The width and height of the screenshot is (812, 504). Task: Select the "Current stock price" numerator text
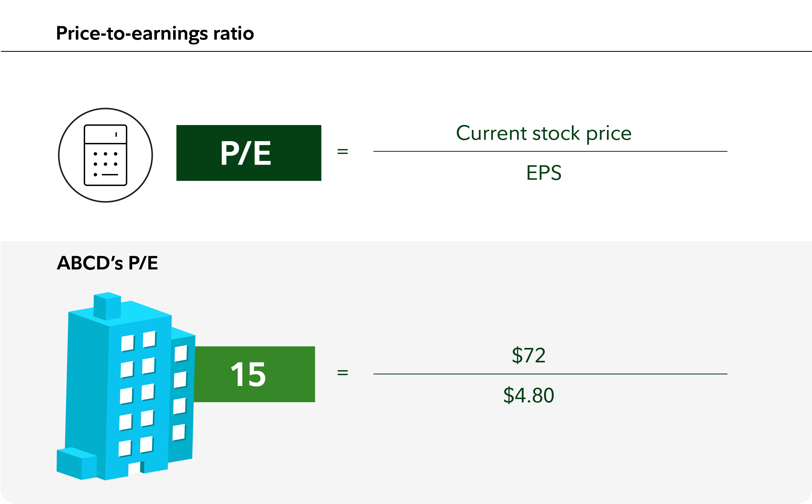coord(544,134)
